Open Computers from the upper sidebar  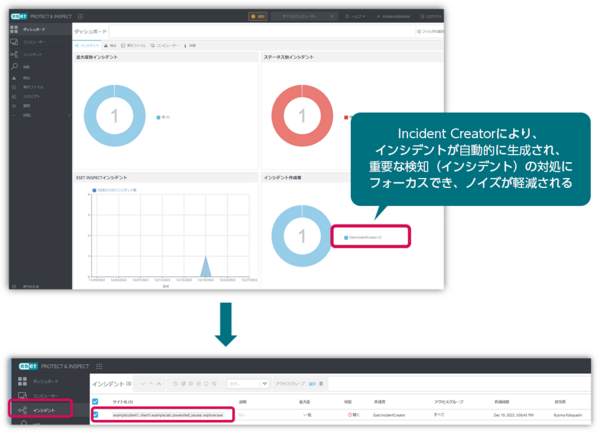pyautogui.click(x=15, y=42)
